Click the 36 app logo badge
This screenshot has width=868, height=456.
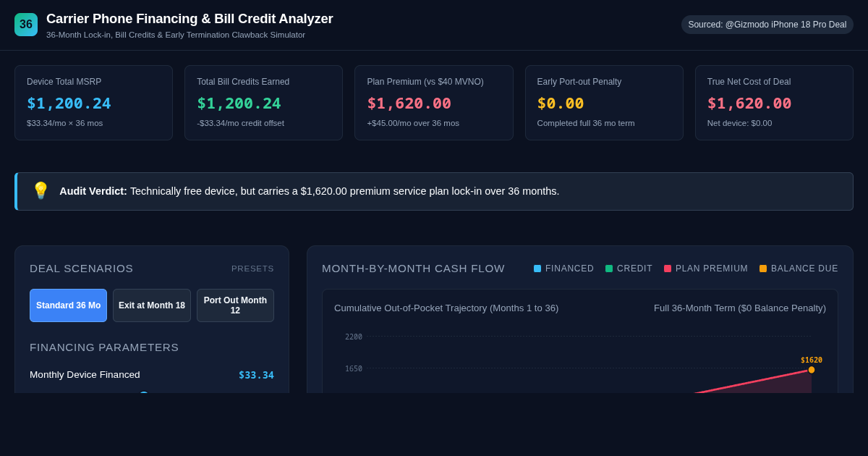26,25
